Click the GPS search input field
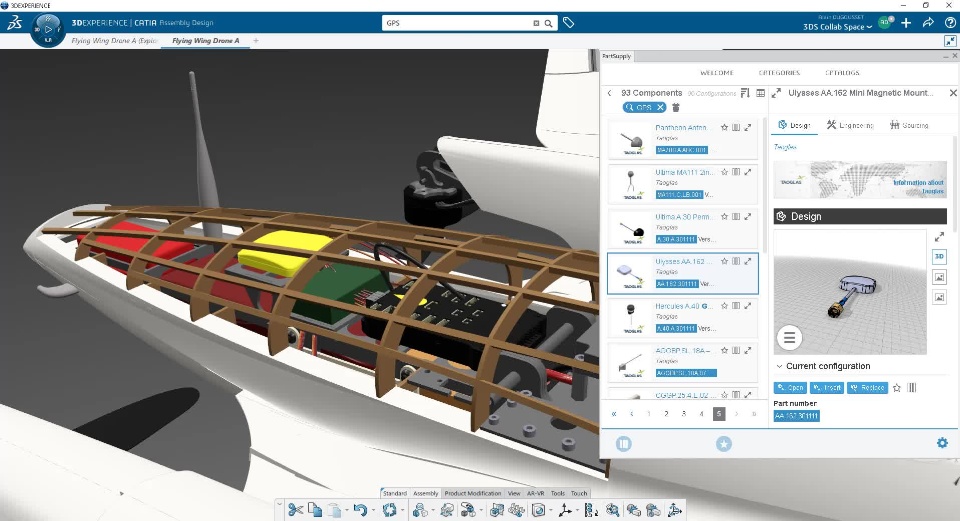Viewport: 960px width, 521px height. (x=458, y=23)
